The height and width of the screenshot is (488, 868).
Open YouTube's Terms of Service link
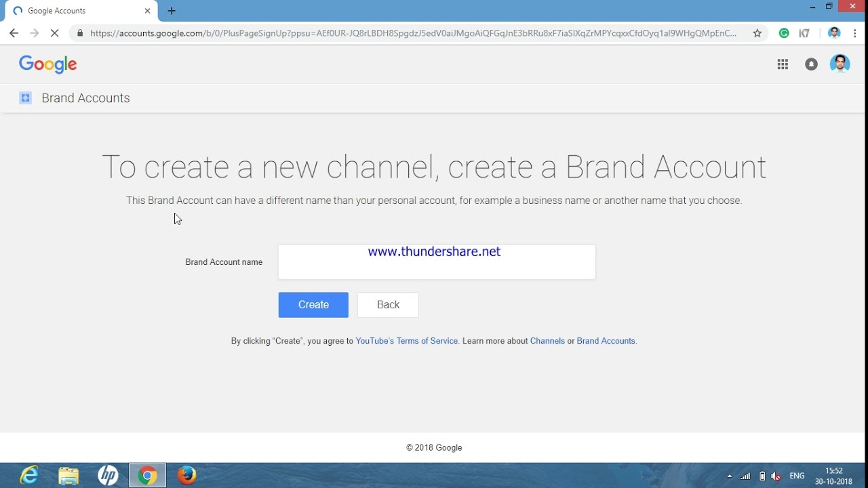coord(407,341)
